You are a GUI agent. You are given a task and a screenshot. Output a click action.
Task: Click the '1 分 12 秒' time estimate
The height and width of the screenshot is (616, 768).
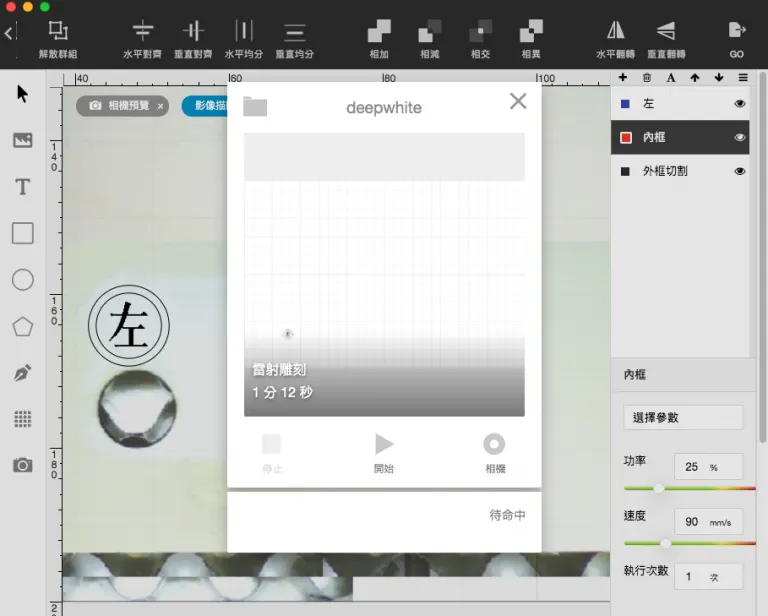(283, 392)
